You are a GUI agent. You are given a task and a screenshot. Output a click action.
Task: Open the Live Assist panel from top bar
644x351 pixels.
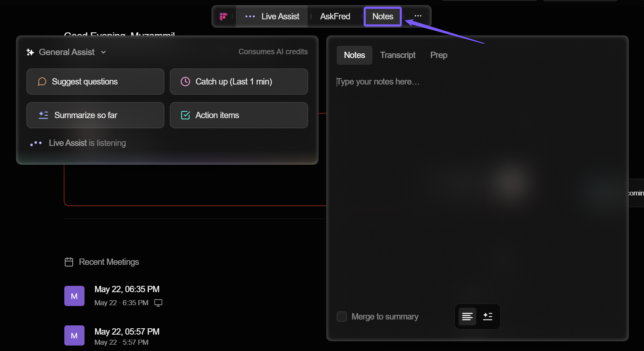point(272,16)
